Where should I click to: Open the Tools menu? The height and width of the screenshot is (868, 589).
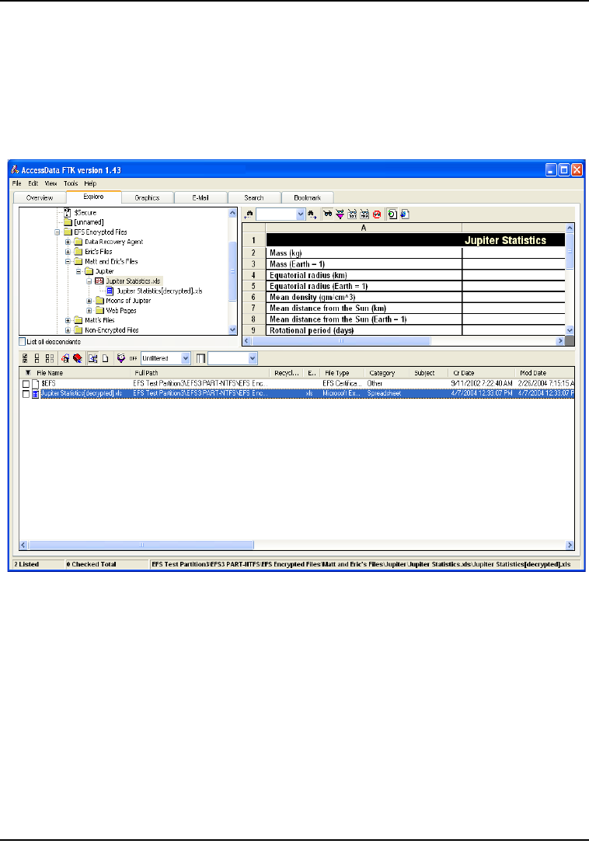point(71,183)
